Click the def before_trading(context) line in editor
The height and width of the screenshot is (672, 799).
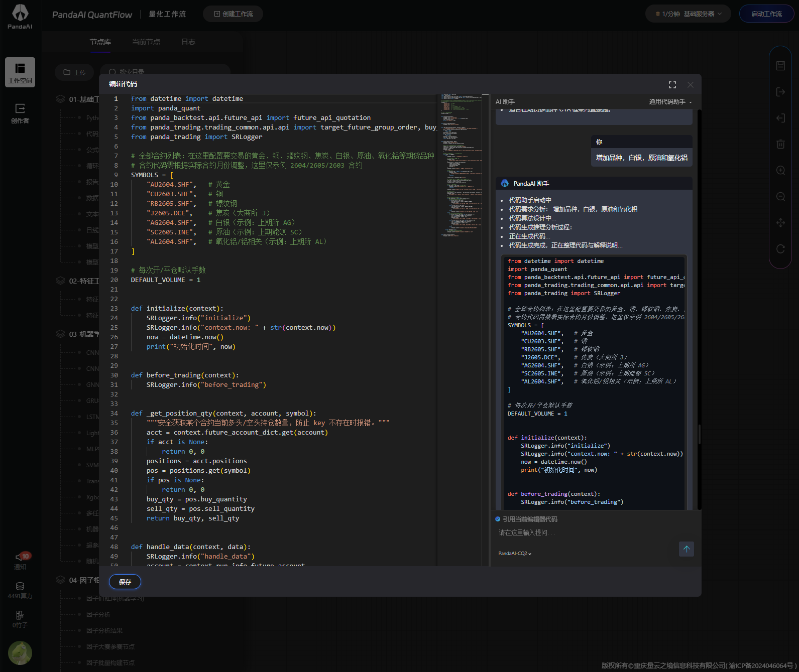click(185, 375)
